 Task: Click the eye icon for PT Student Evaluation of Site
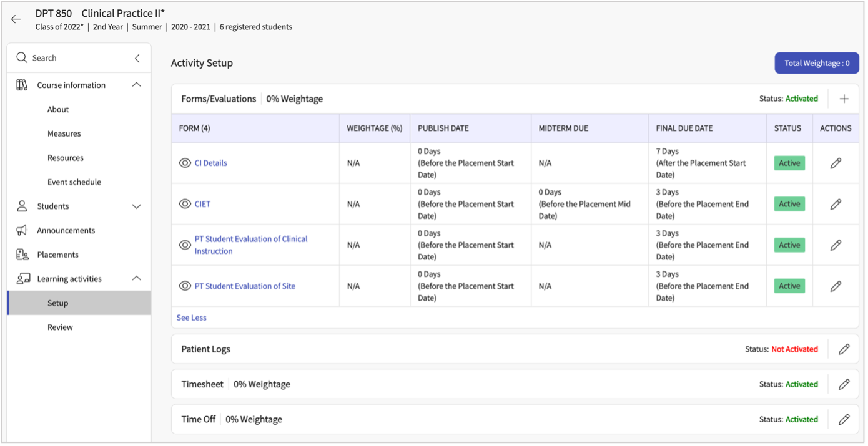185,286
